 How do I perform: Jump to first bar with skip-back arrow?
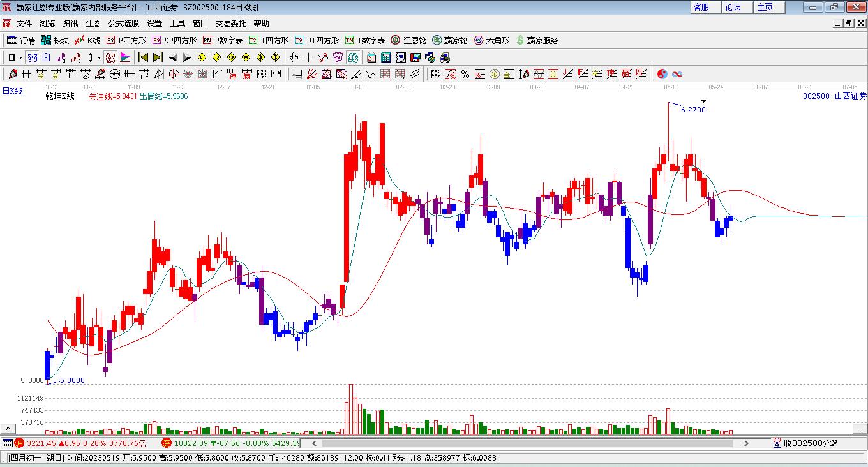(x=143, y=57)
